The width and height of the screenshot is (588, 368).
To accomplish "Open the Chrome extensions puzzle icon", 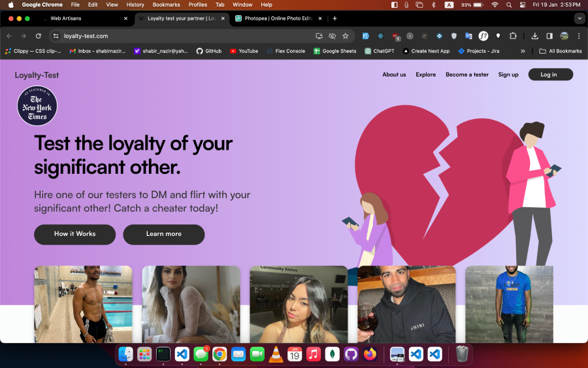I will [513, 36].
